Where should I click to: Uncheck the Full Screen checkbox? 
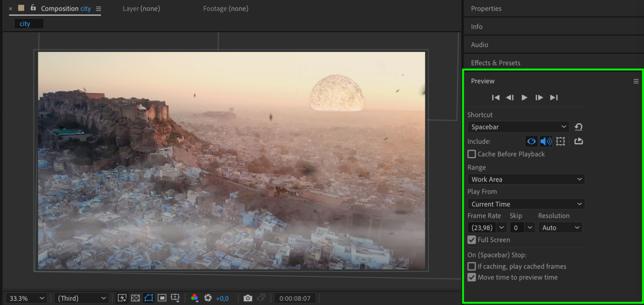[472, 240]
